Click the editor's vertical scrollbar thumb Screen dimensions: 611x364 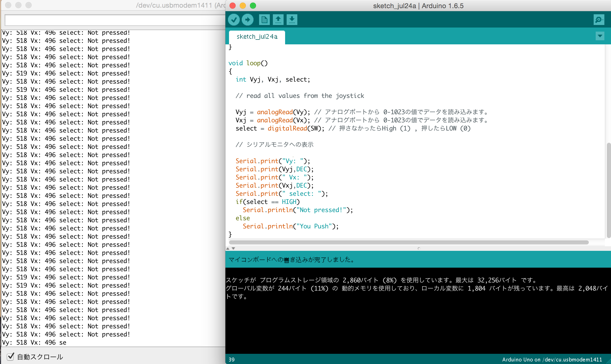pos(609,190)
